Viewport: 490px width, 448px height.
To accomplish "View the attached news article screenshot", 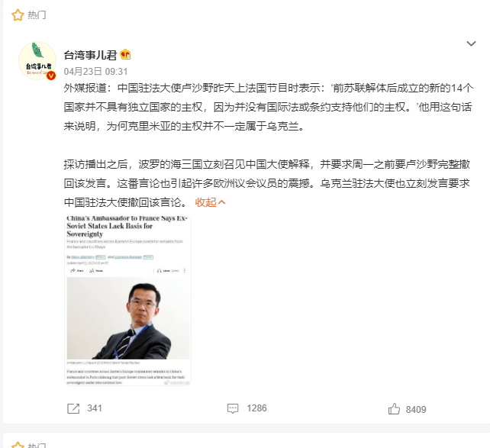I will [x=127, y=300].
